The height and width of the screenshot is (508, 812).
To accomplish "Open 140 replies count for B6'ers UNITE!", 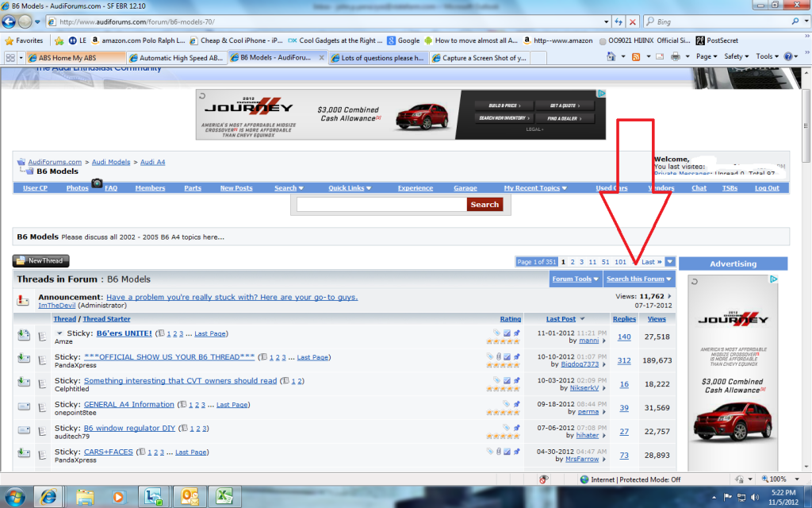I will point(624,337).
